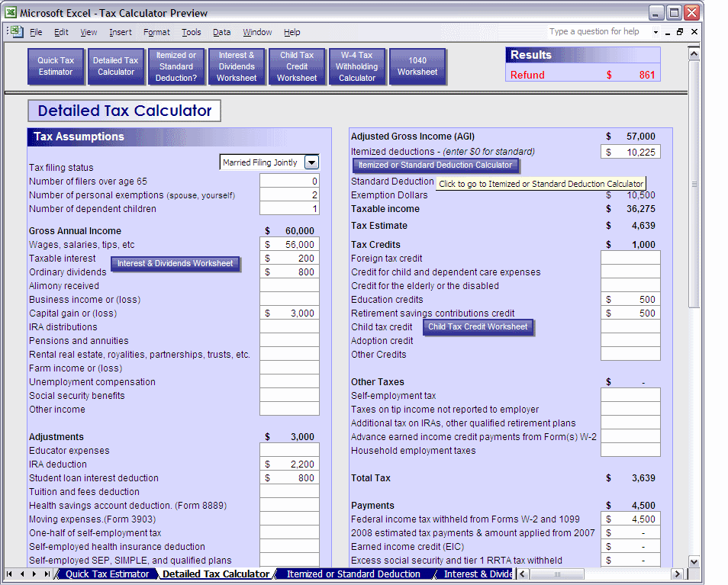The image size is (728, 585).
Task: Click the Itemized deductions amount cell
Action: 630,153
